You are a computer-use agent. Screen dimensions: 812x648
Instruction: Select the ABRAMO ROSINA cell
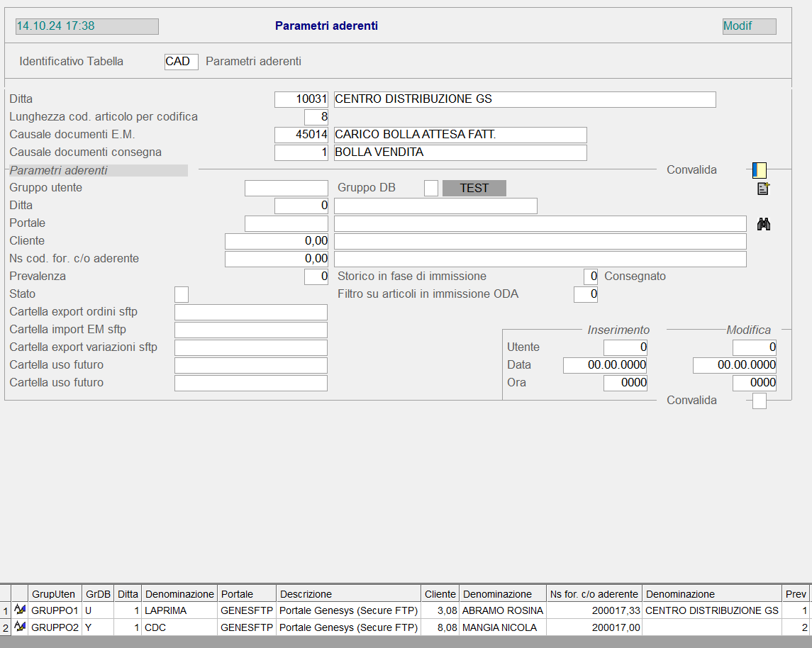point(502,610)
